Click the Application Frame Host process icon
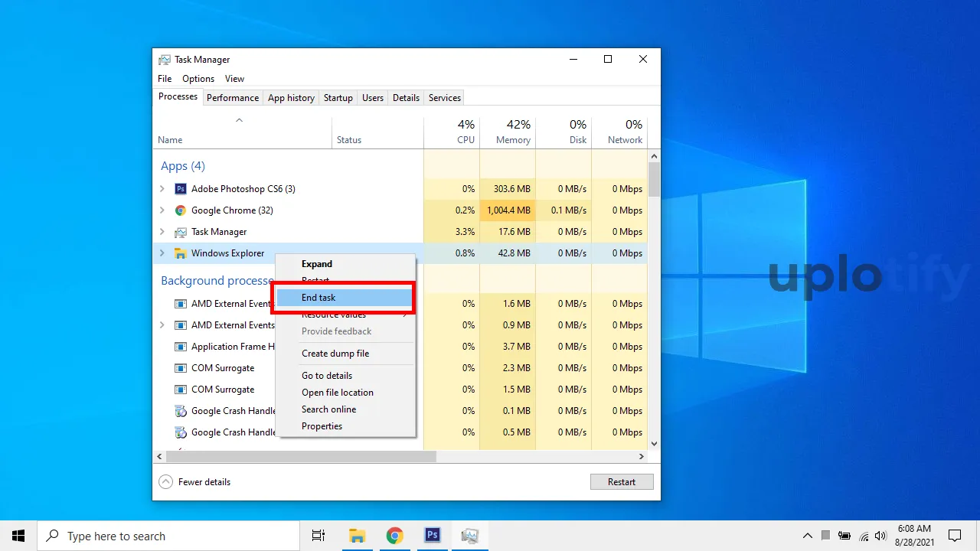This screenshot has height=551, width=980. 181,347
